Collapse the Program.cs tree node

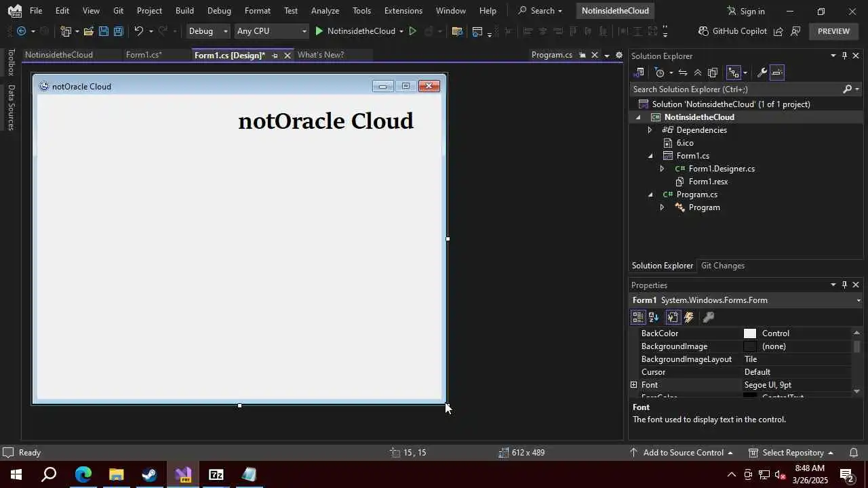point(650,195)
